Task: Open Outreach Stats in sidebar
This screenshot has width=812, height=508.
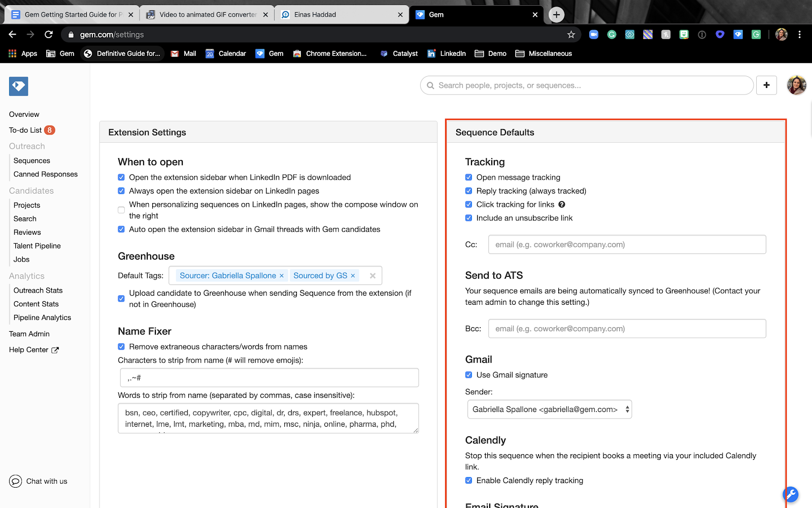Action: coord(38,291)
